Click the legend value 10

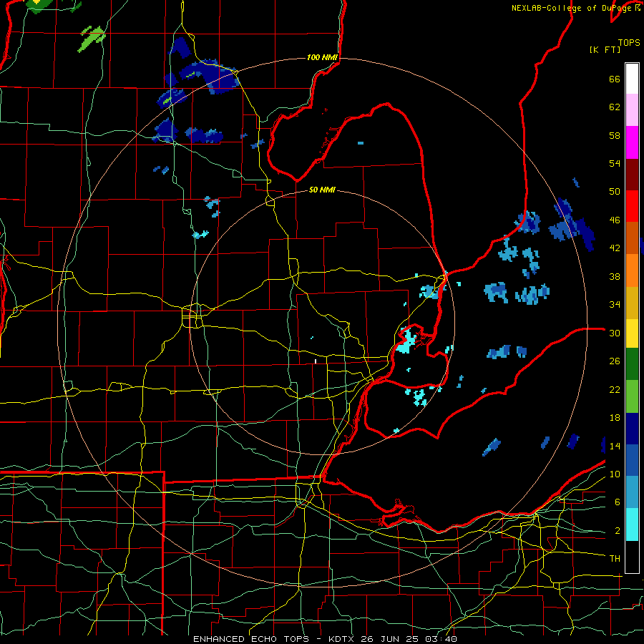coord(615,474)
